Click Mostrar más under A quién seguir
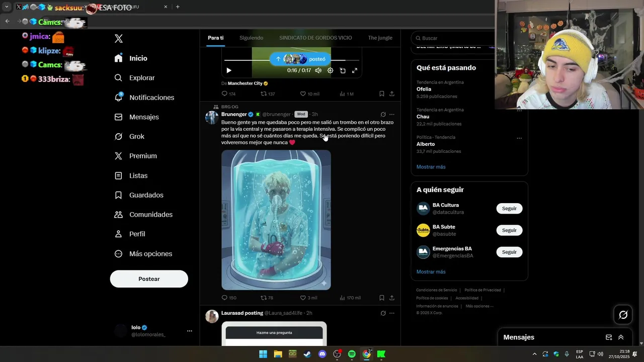 pos(431,272)
